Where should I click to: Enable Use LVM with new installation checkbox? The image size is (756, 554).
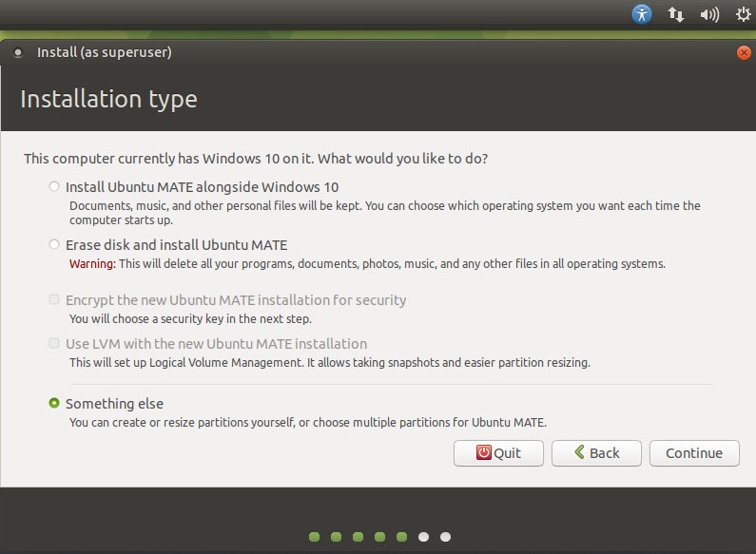tap(54, 344)
